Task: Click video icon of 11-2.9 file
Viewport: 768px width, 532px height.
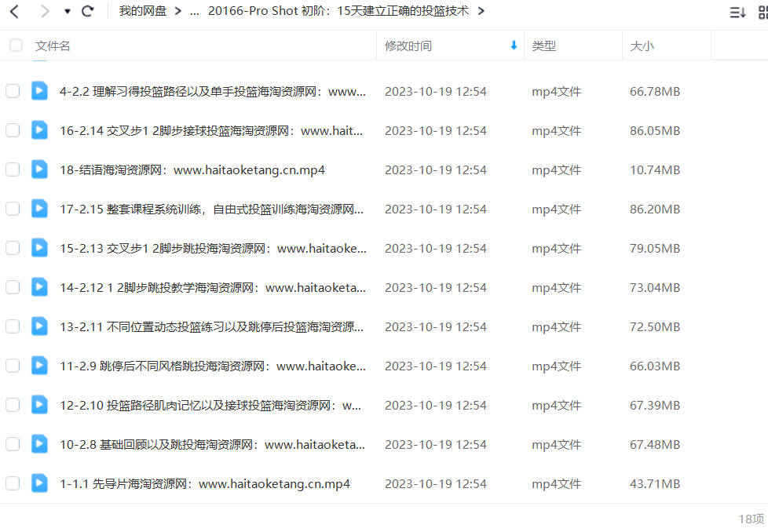Action: tap(40, 366)
